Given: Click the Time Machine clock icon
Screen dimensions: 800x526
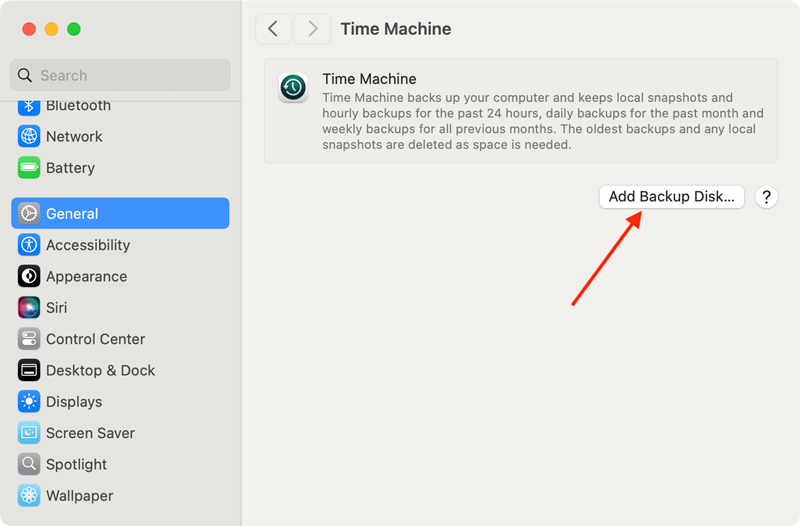Looking at the screenshot, I should [293, 87].
